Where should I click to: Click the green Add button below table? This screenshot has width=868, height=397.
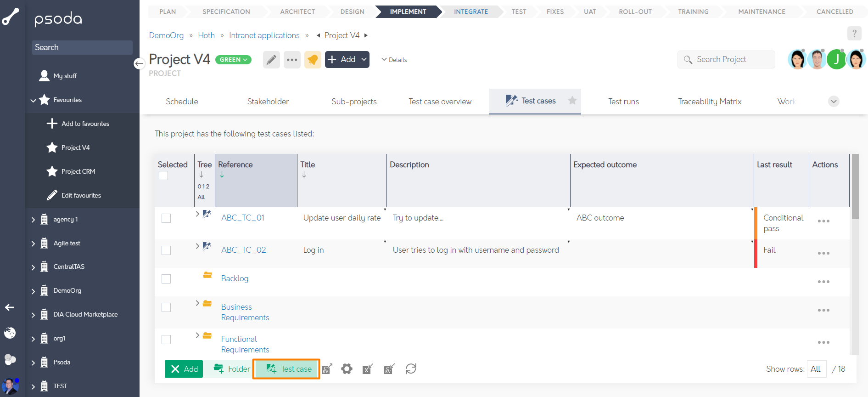(184, 369)
